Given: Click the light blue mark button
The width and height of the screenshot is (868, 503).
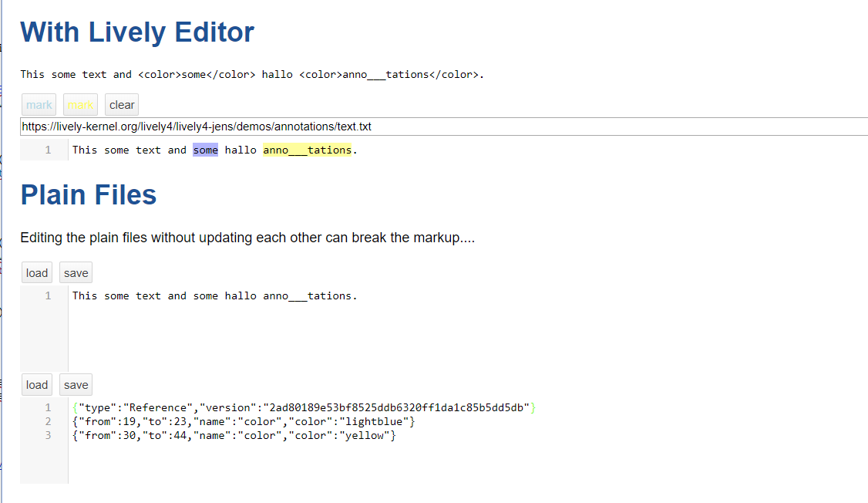Looking at the screenshot, I should point(39,105).
